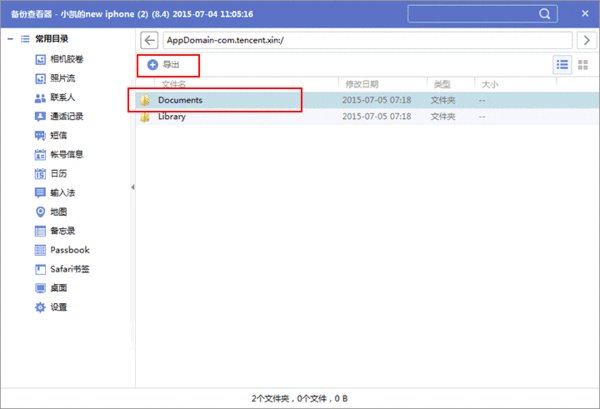This screenshot has height=409, width=600.
Task: Switch to grid thumbnail view
Action: pyautogui.click(x=583, y=64)
